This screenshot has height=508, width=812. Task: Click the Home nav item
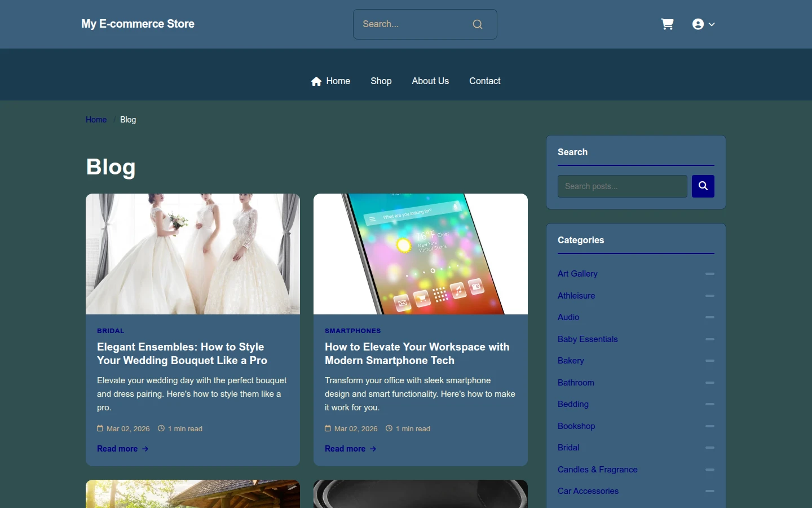pyautogui.click(x=330, y=81)
